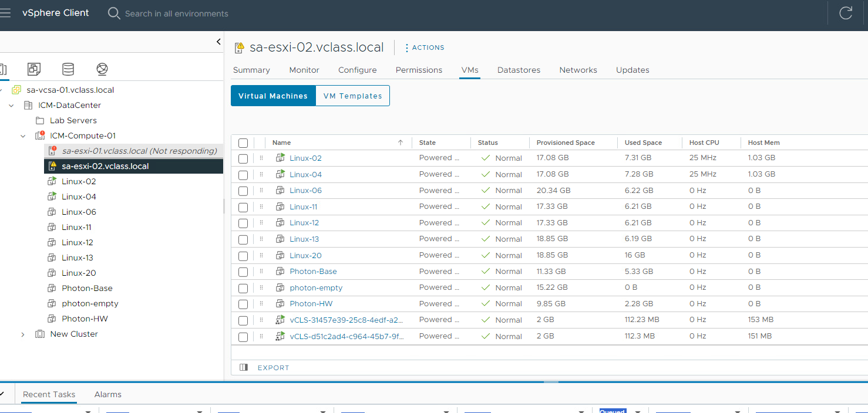Click the Normal checkmark for Linux-13

coord(486,239)
